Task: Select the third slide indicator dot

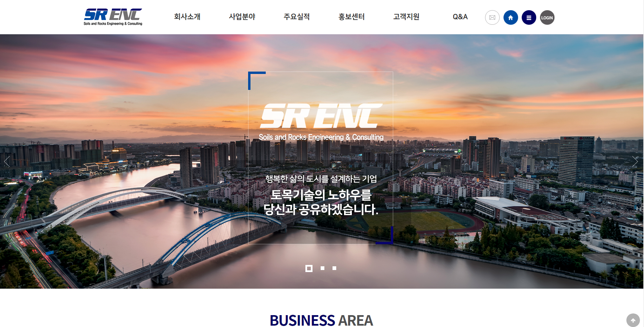Action: click(334, 268)
